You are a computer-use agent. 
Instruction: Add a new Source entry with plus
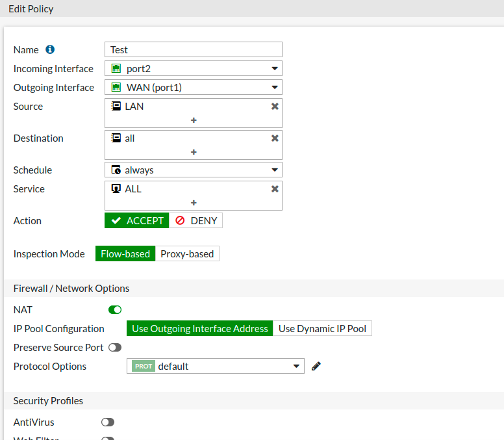point(194,120)
